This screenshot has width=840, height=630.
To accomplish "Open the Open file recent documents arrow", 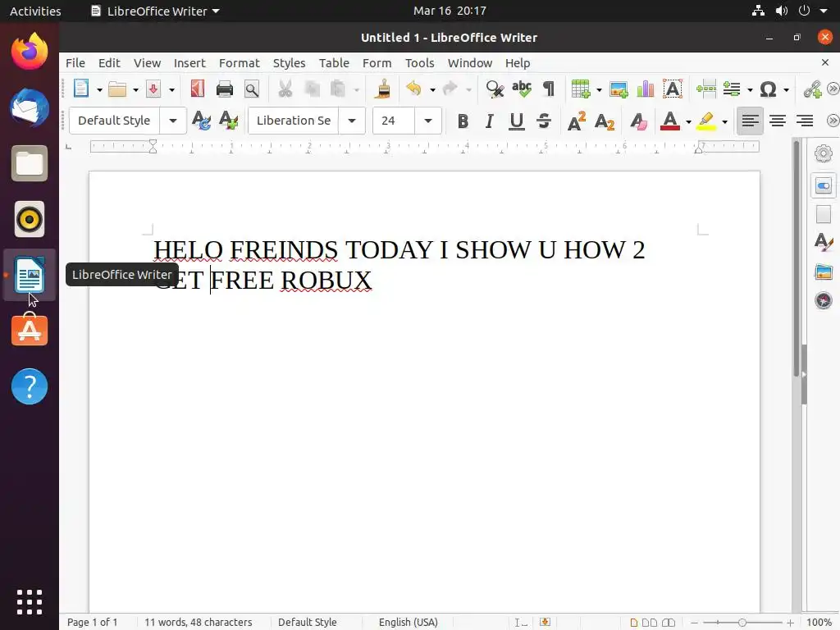I will pos(135,89).
